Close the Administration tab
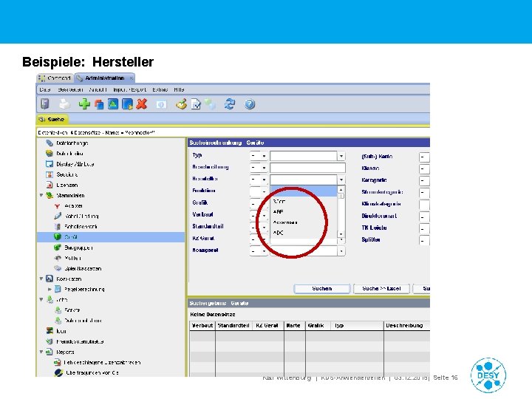Screen dimensions: 532x399 tap(131, 78)
